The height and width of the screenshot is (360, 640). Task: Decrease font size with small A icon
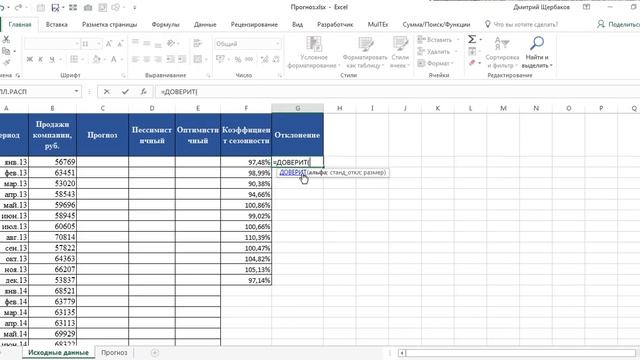click(120, 44)
